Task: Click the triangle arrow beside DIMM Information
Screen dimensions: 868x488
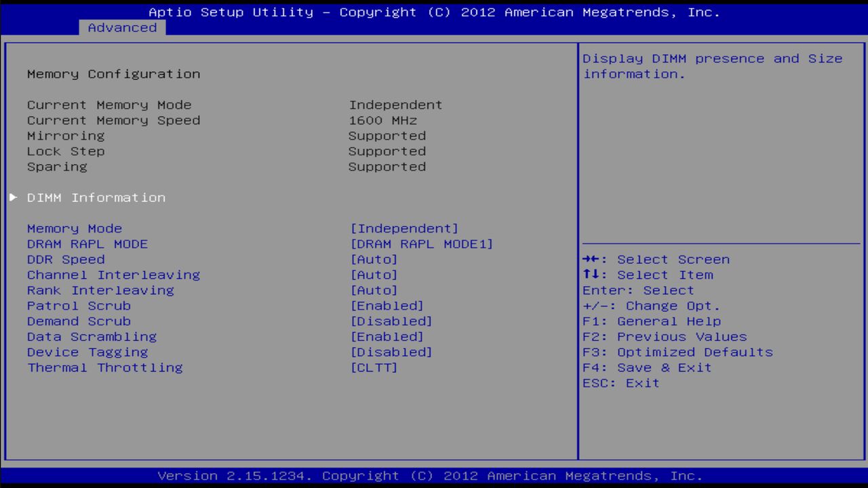Action: click(x=13, y=197)
